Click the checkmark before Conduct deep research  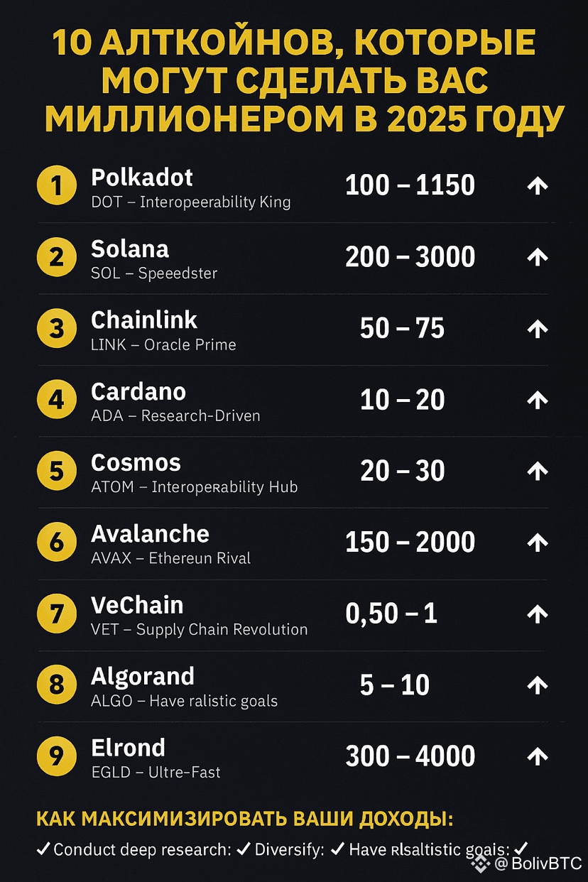[x=43, y=849]
